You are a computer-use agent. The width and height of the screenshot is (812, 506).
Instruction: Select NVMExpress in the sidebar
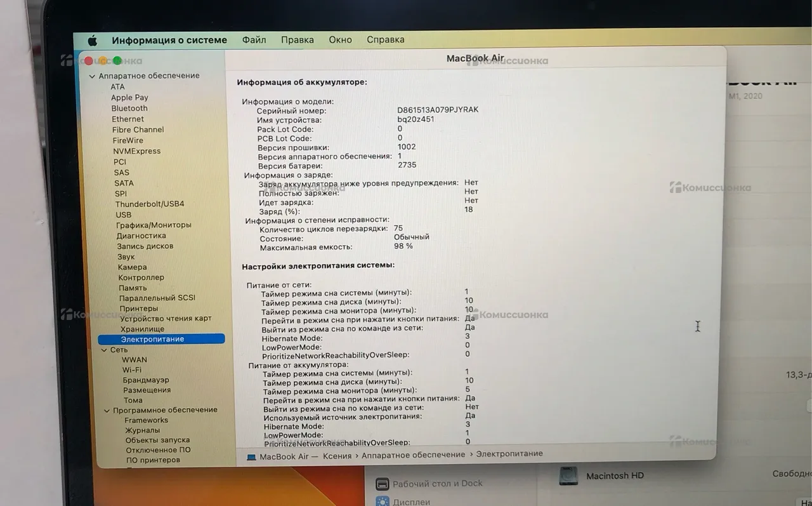(136, 151)
